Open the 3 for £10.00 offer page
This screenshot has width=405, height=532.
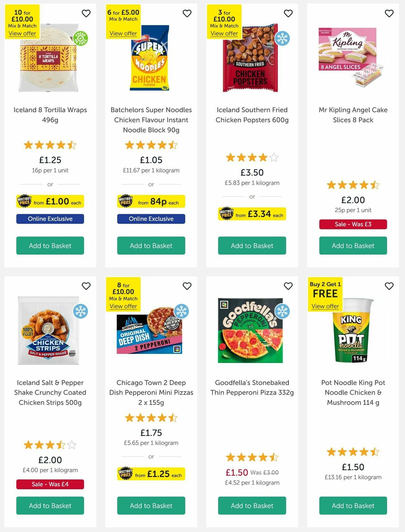click(x=224, y=33)
